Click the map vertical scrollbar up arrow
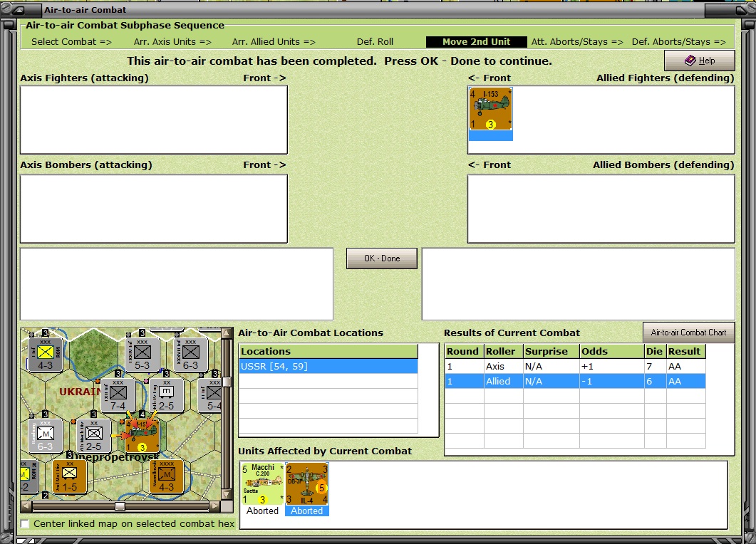756x544 pixels. [x=226, y=333]
